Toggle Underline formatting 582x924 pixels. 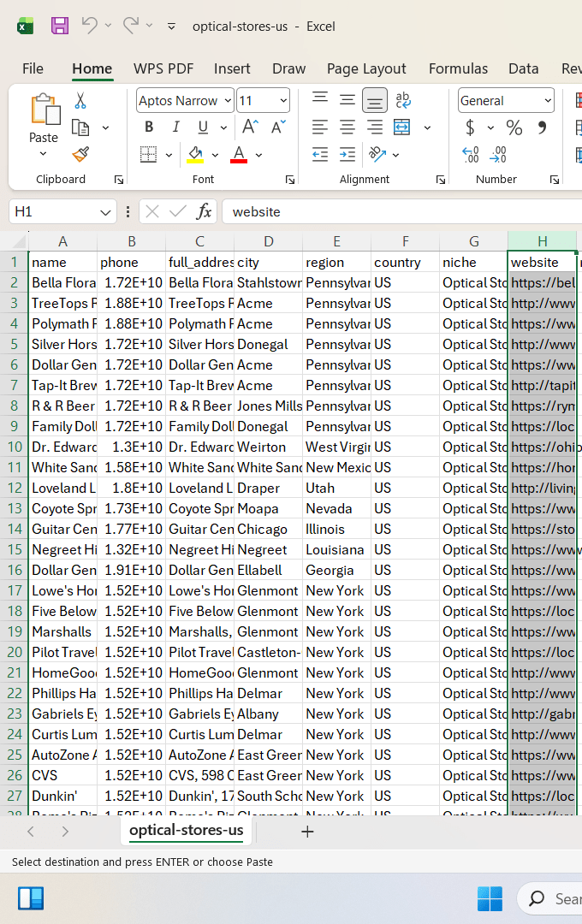[x=203, y=127]
